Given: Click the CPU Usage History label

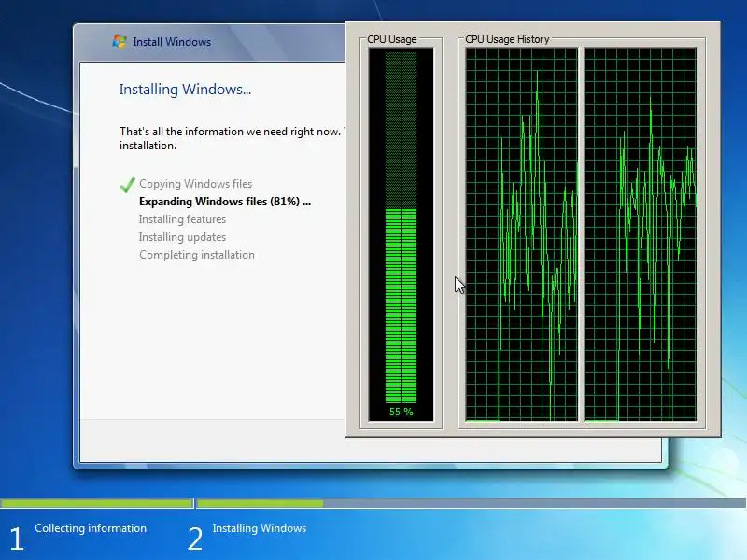Looking at the screenshot, I should click(507, 39).
